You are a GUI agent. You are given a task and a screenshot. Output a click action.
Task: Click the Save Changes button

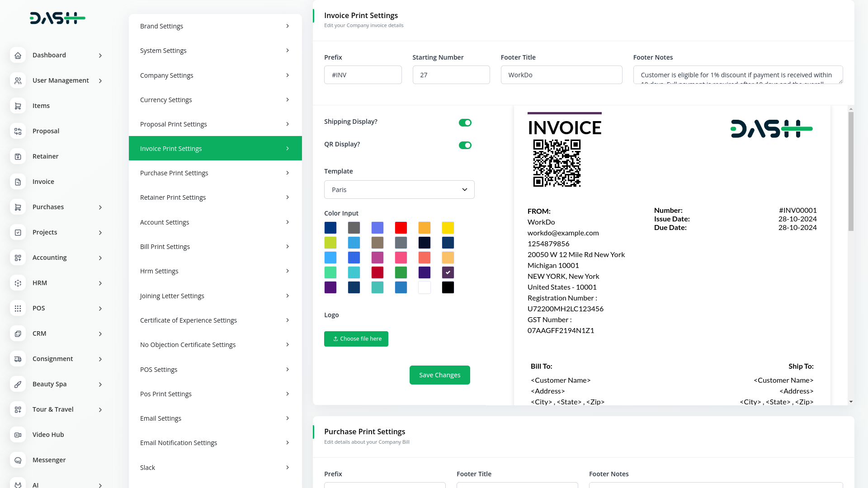click(439, 375)
